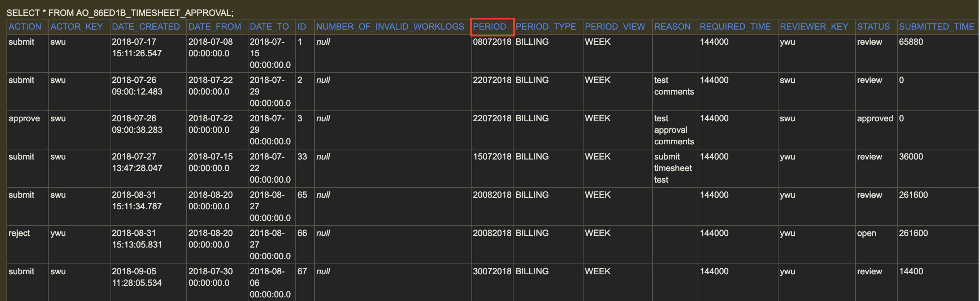
Task: Select the REVIEWER_KEY column header
Action: pos(814,27)
